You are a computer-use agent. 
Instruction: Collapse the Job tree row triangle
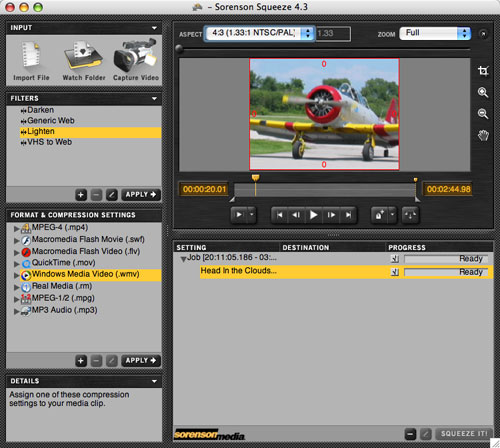pyautogui.click(x=183, y=259)
